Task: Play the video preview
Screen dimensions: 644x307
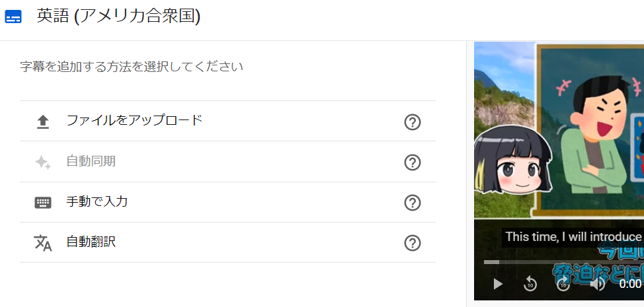Action: coord(498,284)
